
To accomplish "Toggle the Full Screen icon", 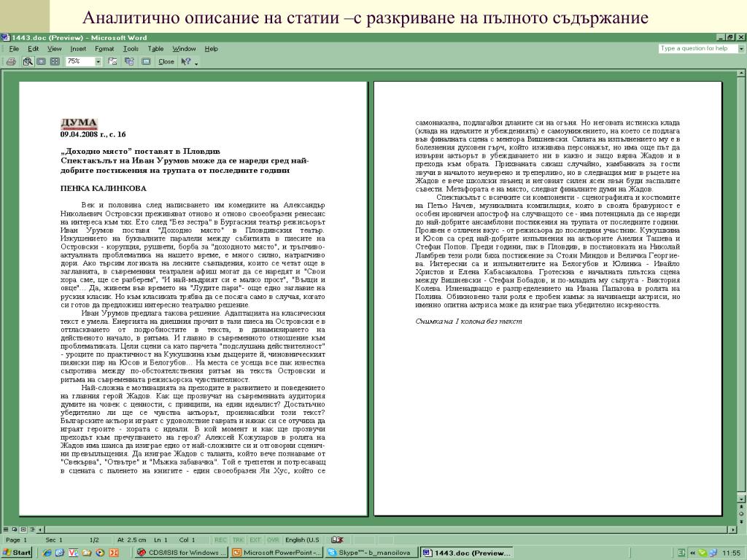I will [146, 61].
